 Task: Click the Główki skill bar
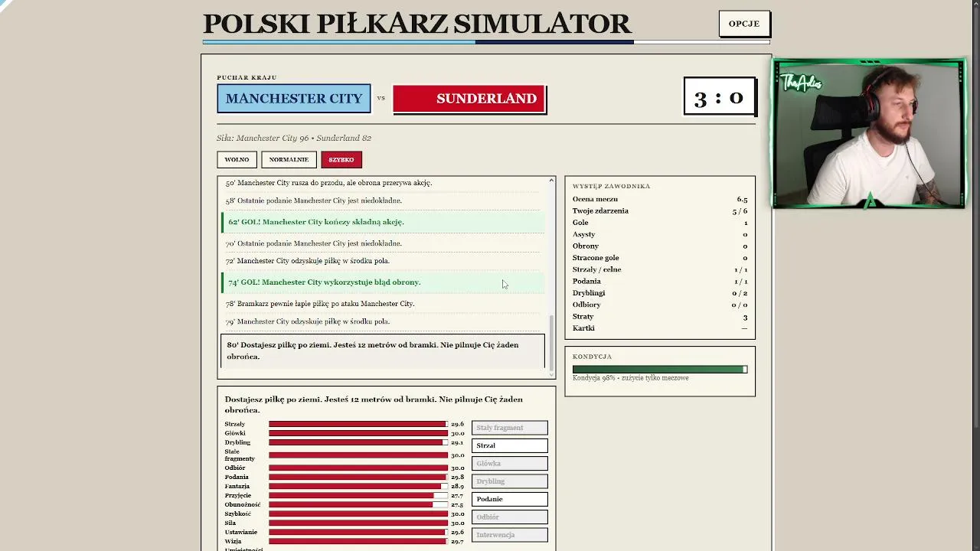358,433
